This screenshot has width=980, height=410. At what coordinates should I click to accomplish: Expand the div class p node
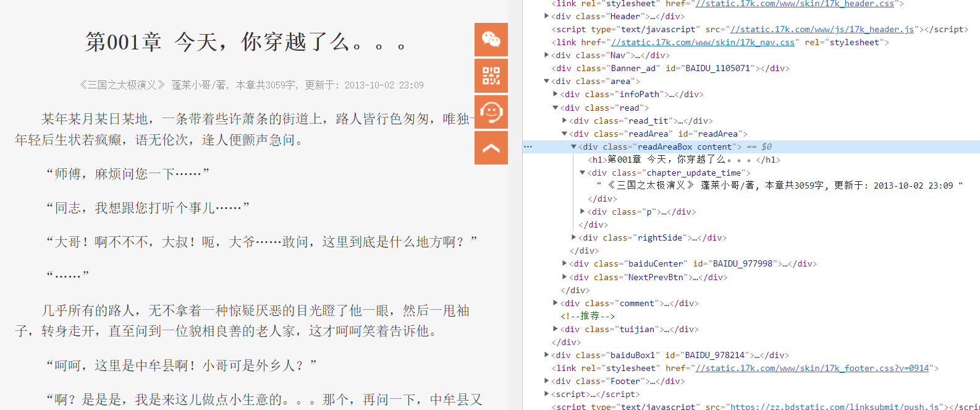tap(582, 211)
